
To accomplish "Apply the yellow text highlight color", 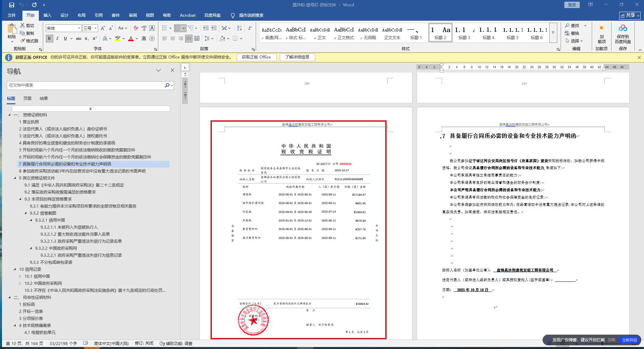I will coord(117,38).
